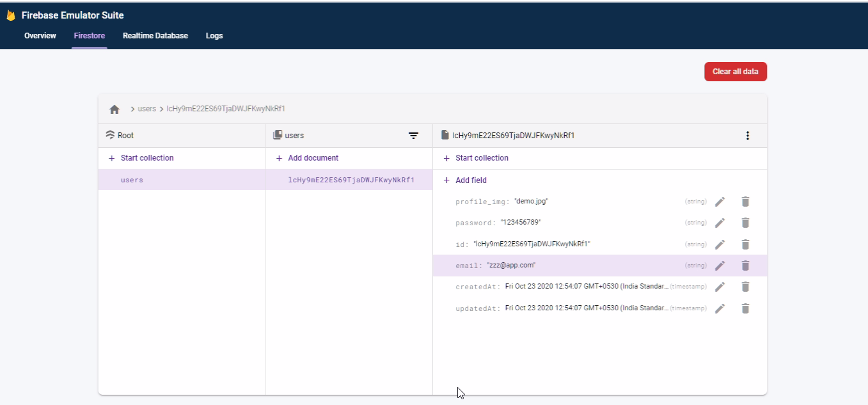Click users in the breadcrumb path

[147, 109]
